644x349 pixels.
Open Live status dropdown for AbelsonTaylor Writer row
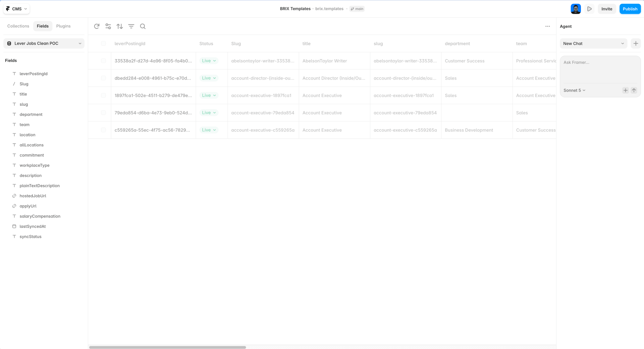click(209, 61)
